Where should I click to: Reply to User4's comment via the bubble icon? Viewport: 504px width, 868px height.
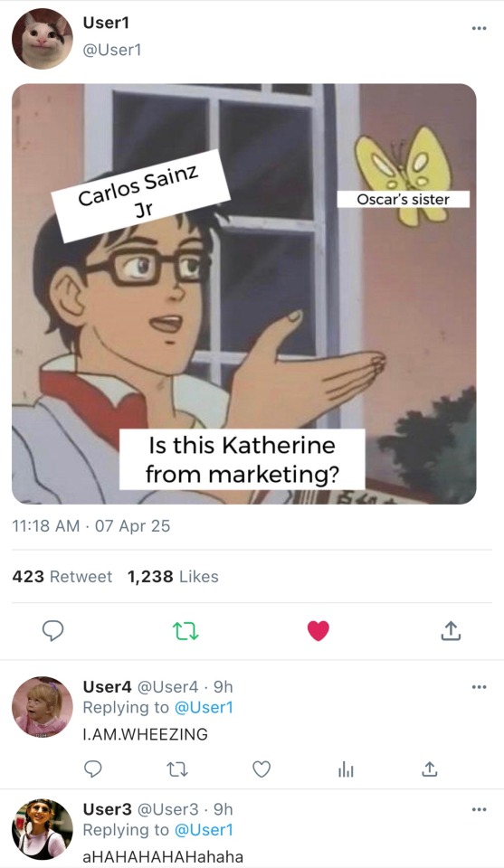pos(93,769)
